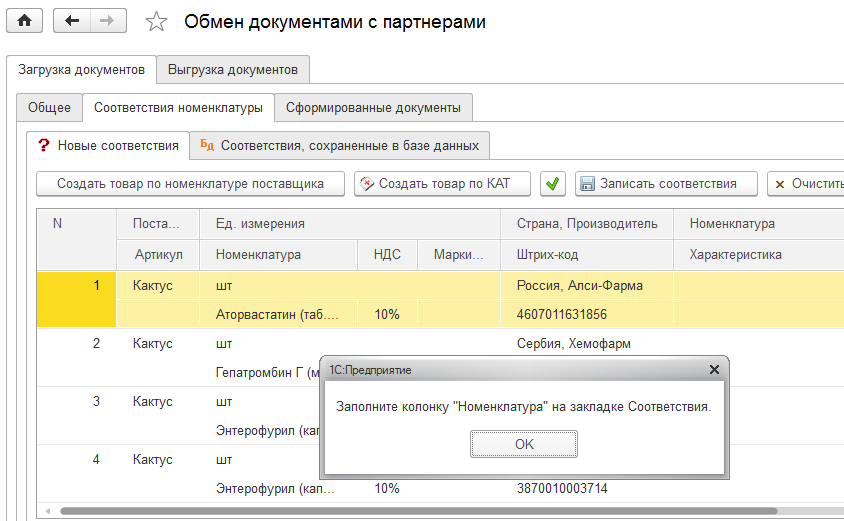Select the Соответствия номенклатуры tab
The image size is (844, 521).
[178, 107]
